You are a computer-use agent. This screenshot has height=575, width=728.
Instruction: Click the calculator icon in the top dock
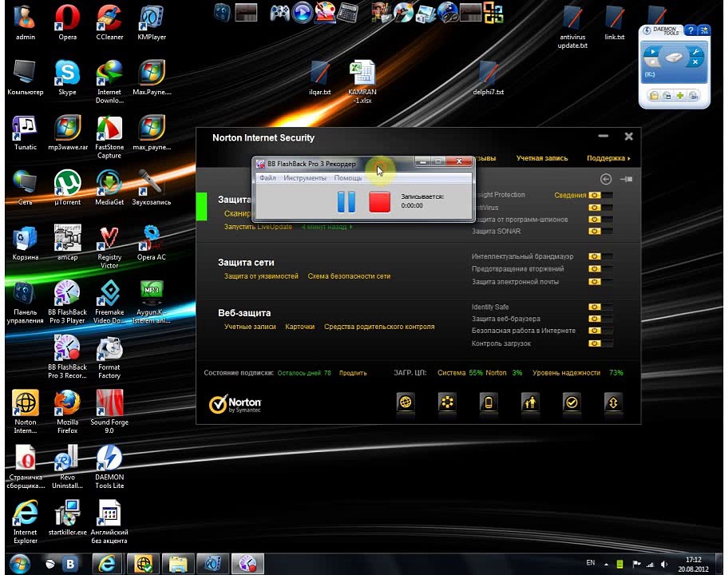[x=347, y=13]
